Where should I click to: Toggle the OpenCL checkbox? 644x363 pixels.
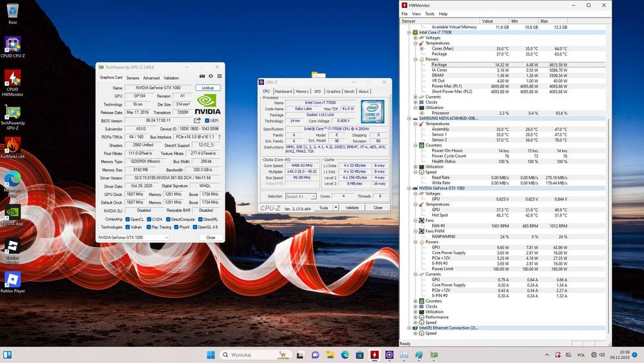point(128,219)
